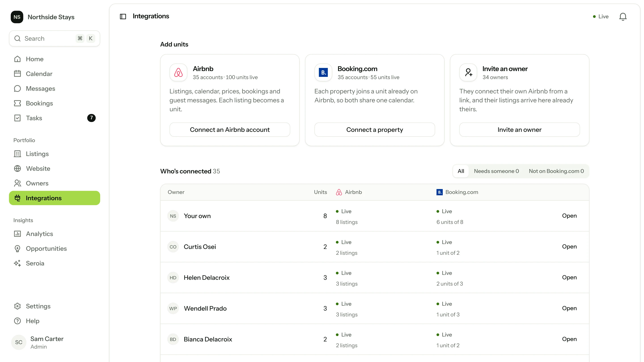Click the Invite an owner button

point(519,129)
